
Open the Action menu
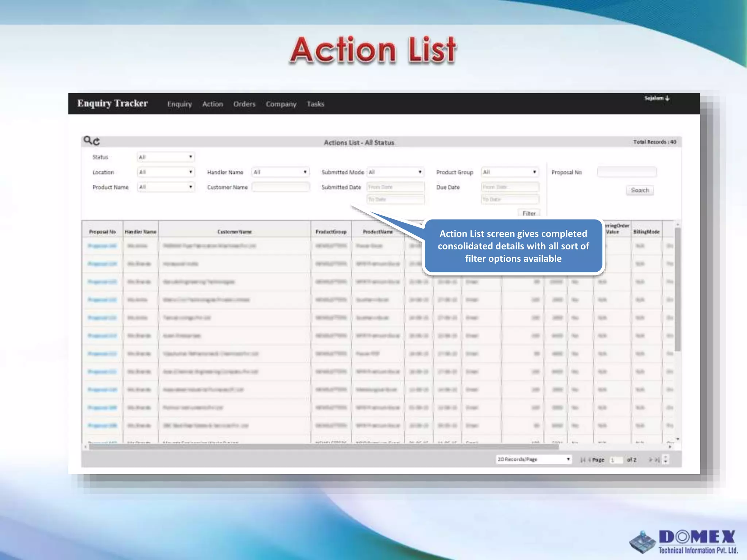point(213,104)
